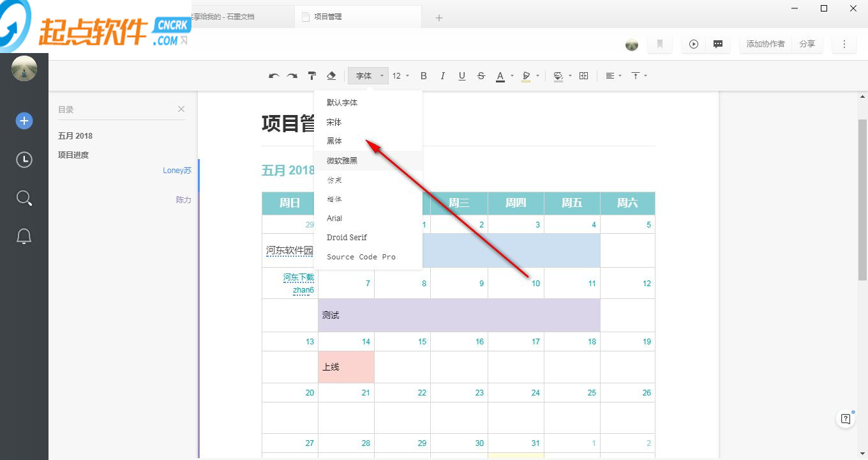Jump to 五月 2018 in the outline
Viewport: 868px width, 460px height.
point(75,136)
